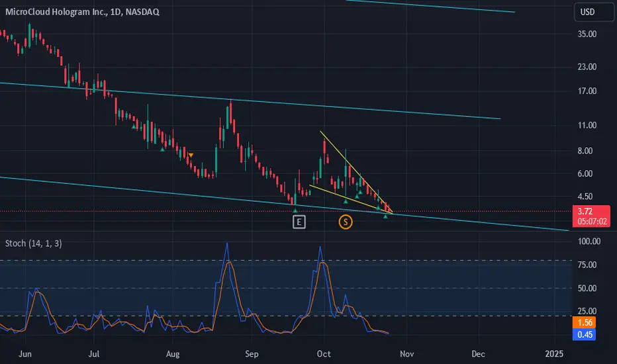Open the USD currency selector
This screenshot has height=364, width=617.
pos(593,12)
